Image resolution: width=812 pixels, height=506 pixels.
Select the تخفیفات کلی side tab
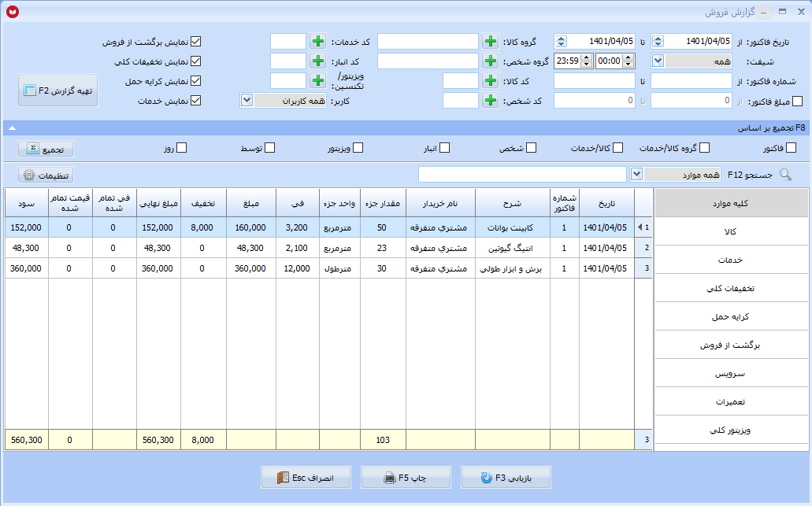[x=731, y=288]
